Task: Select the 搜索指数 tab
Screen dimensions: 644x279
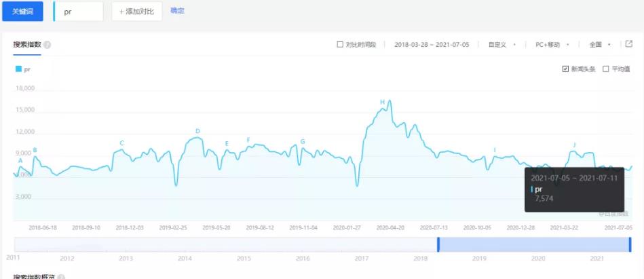Action: click(27, 45)
